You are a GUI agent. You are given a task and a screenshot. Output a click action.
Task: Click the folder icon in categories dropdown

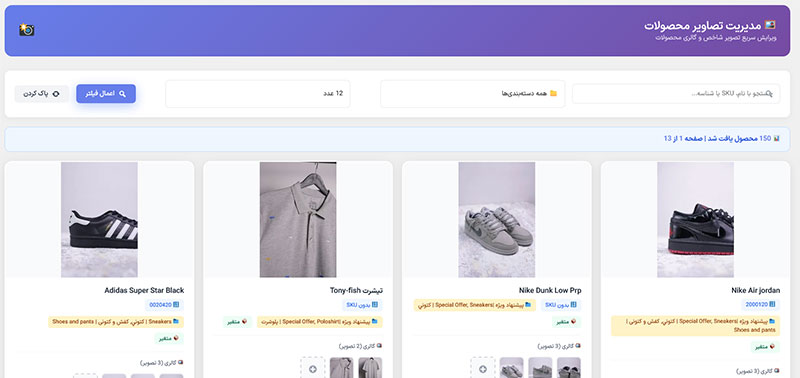(x=554, y=94)
